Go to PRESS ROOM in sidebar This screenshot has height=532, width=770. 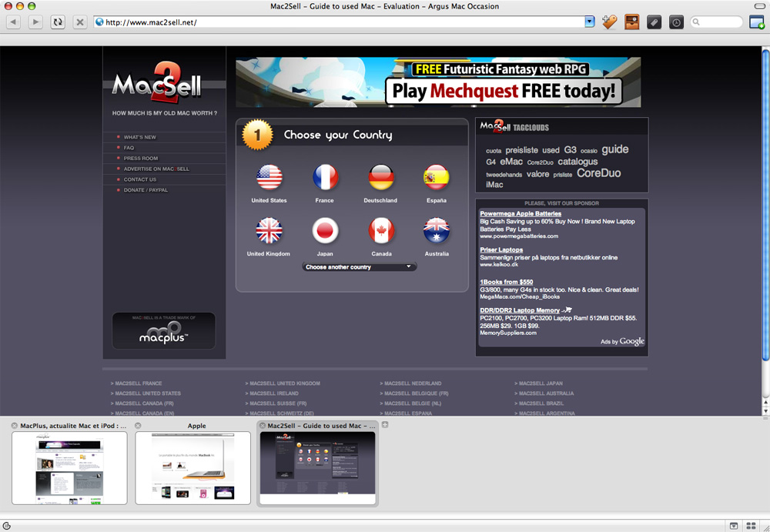[x=140, y=158]
